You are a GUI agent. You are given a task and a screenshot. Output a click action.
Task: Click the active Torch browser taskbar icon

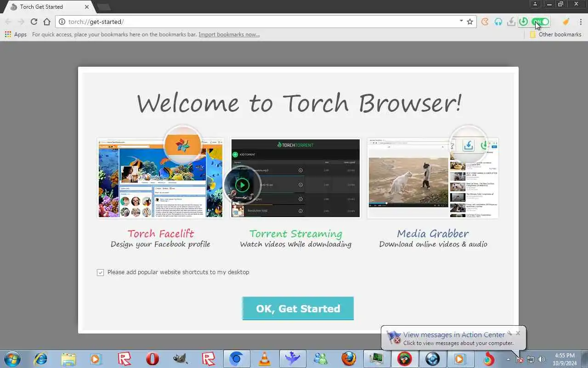pos(488,359)
